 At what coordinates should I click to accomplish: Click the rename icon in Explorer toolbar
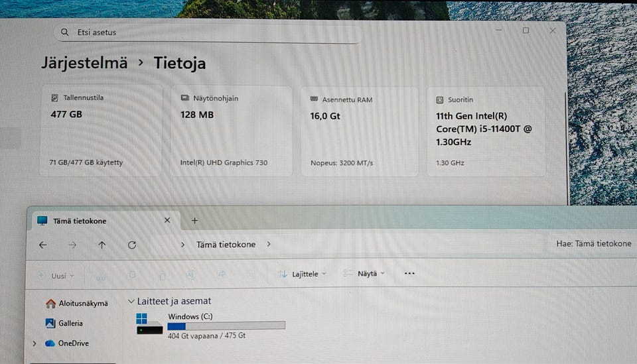[x=190, y=275]
